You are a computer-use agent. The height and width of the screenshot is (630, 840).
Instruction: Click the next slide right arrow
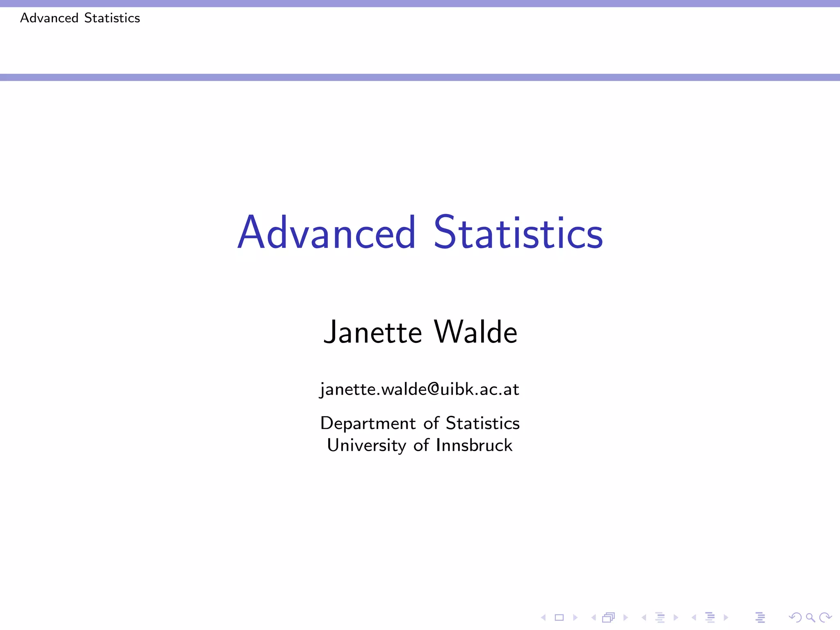tap(575, 617)
